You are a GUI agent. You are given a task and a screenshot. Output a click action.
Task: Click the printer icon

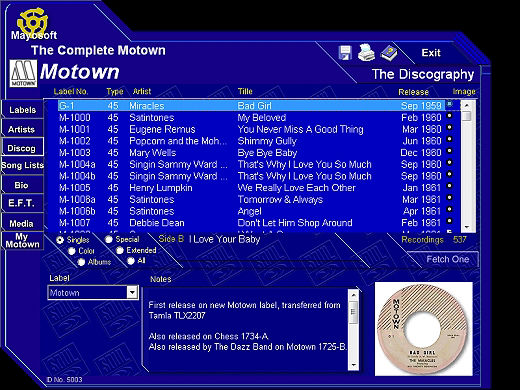coord(366,53)
